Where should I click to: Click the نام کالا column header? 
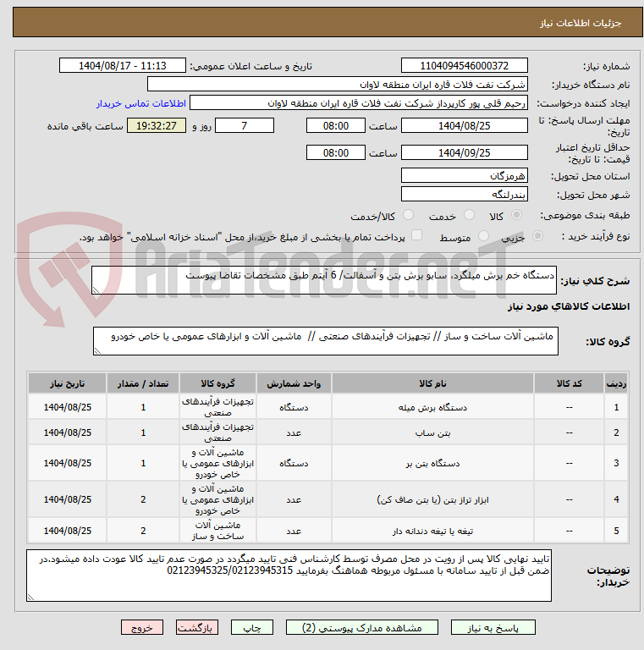pyautogui.click(x=432, y=383)
